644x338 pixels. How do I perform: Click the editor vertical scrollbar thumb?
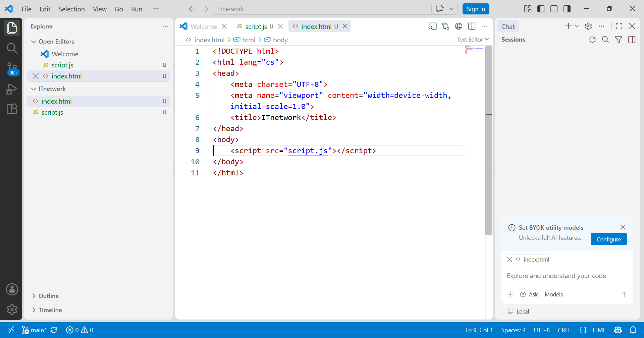coord(489,141)
